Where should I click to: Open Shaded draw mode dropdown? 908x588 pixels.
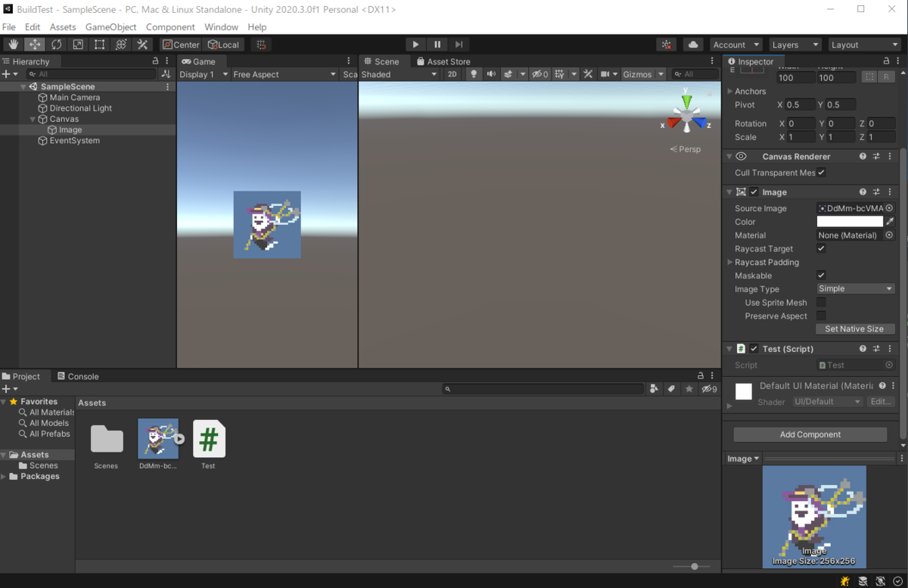coord(399,74)
